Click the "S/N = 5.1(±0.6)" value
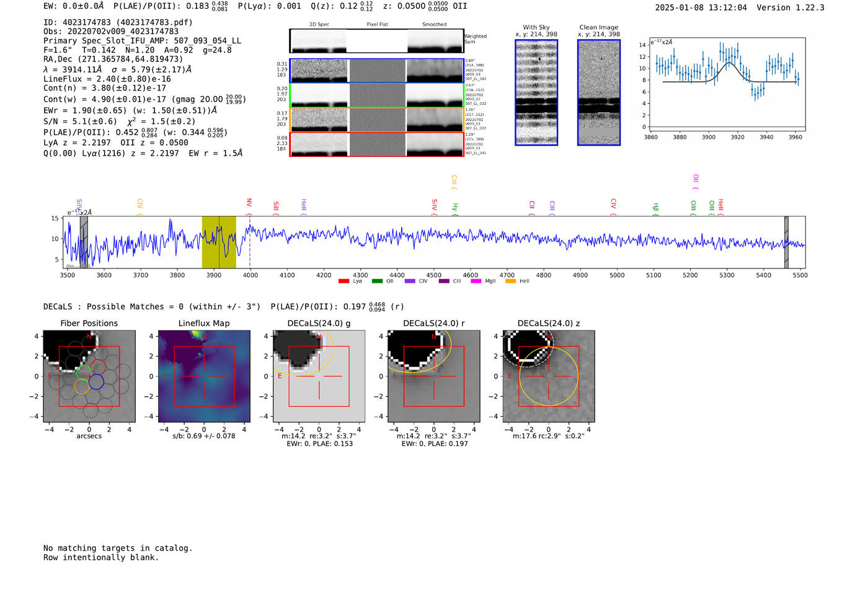This screenshot has height=591, width=868. 80,122
